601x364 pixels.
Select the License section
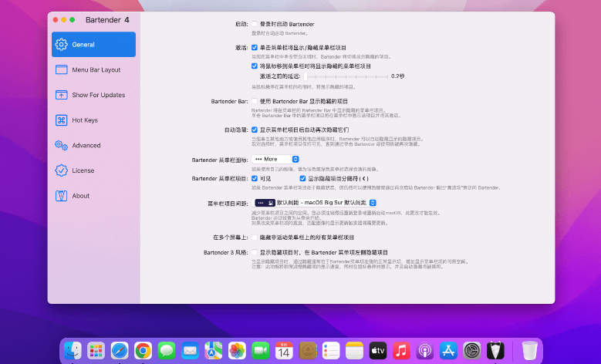tap(93, 170)
